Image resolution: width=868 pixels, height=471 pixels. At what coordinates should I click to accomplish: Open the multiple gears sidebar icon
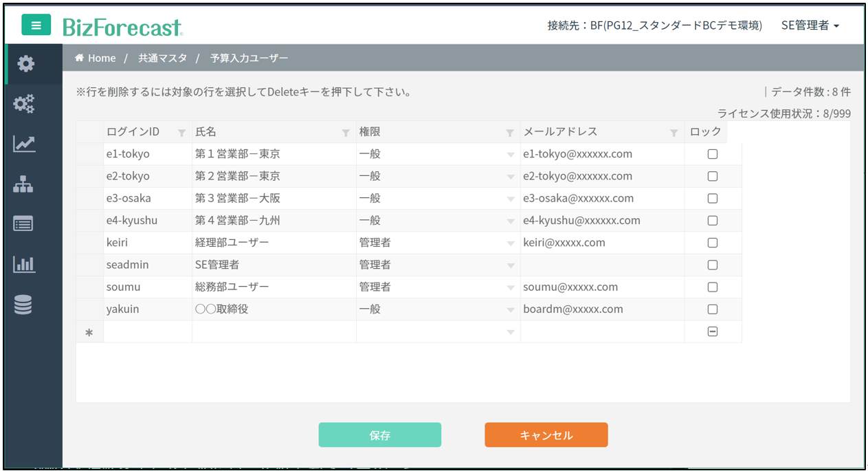(24, 104)
